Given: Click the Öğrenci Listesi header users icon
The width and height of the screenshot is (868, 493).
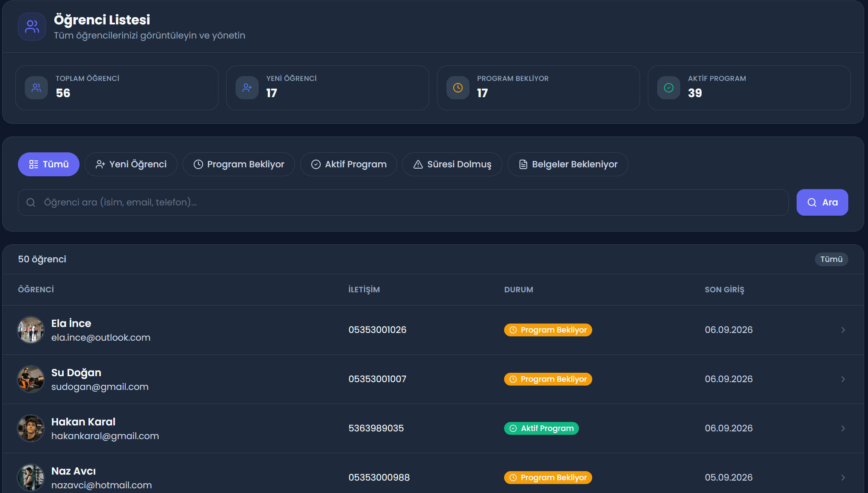Looking at the screenshot, I should (x=32, y=27).
